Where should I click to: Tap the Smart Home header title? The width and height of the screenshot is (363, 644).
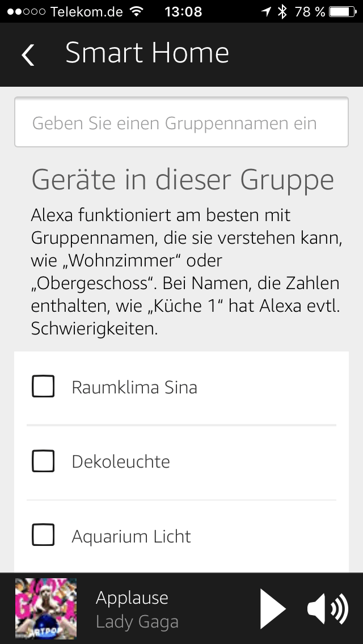click(x=147, y=53)
